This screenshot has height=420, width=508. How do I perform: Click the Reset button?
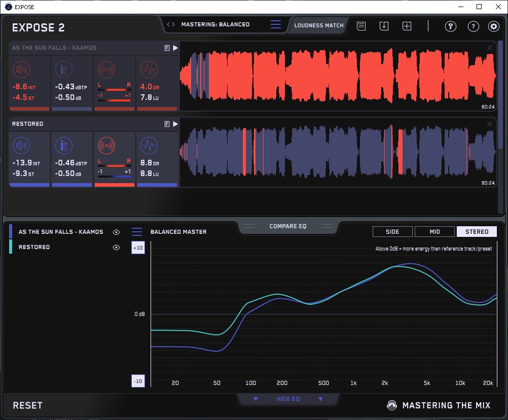28,405
